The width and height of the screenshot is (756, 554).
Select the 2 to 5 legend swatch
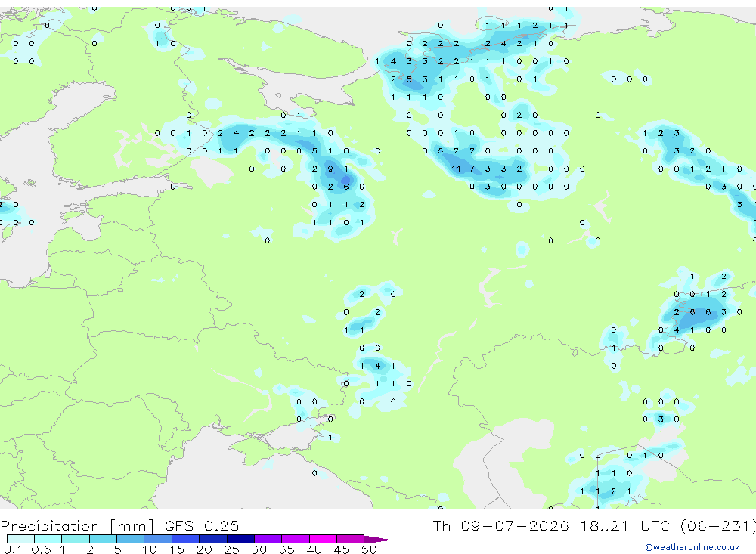pyautogui.click(x=103, y=539)
